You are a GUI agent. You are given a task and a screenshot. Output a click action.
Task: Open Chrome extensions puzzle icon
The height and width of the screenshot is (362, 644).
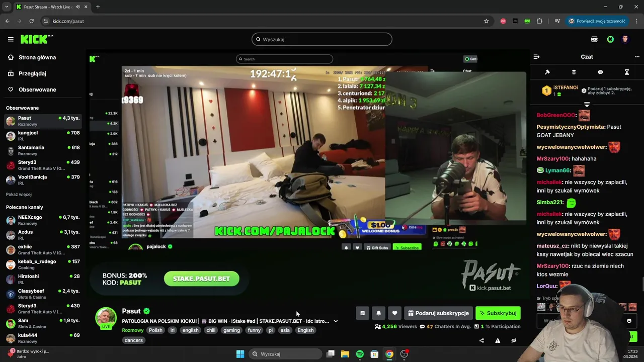(x=539, y=21)
